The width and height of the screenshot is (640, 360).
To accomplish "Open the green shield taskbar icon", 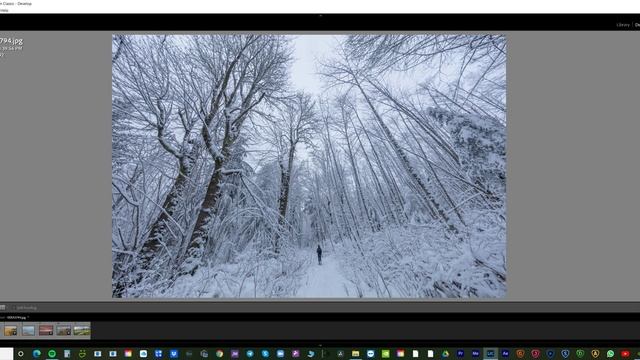I will pyautogui.click(x=580, y=354).
